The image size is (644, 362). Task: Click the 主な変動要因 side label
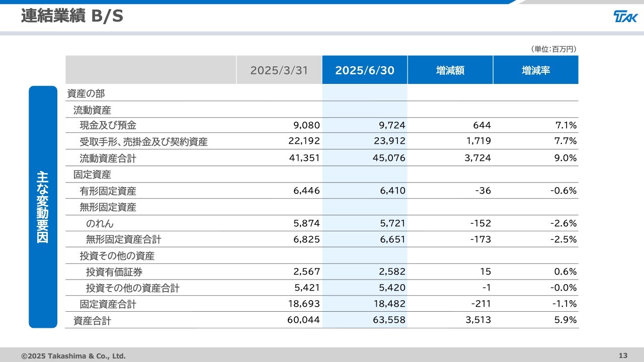click(x=43, y=207)
